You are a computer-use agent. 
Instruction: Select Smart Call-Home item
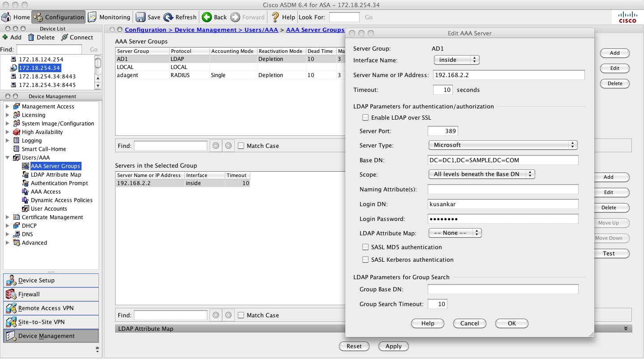point(44,149)
